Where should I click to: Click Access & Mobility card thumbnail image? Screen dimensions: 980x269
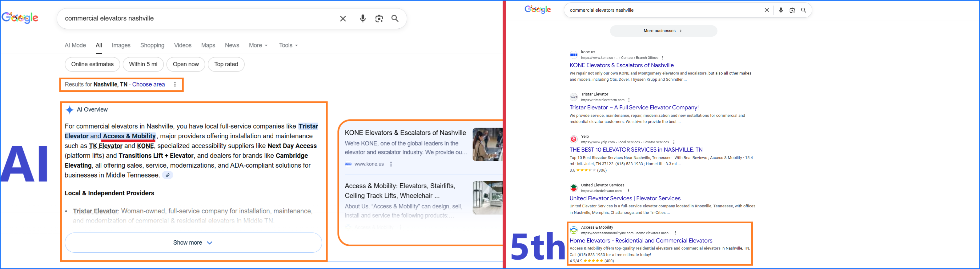click(488, 198)
